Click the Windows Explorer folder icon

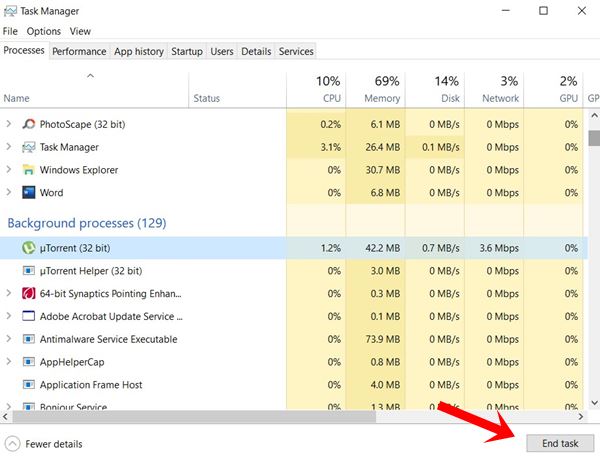(x=29, y=169)
